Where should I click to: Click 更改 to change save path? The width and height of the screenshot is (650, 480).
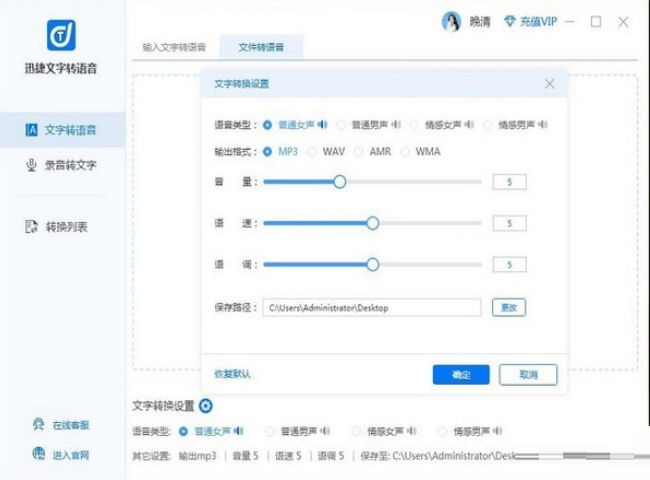pos(509,308)
